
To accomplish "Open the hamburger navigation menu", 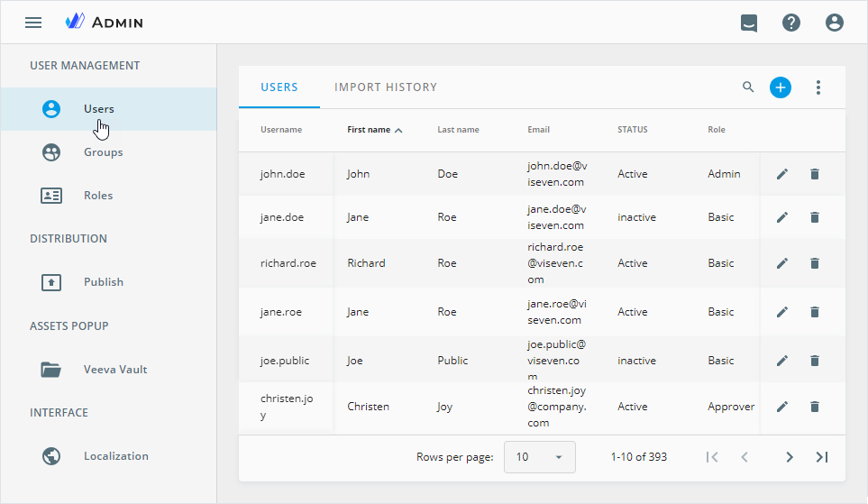I will (33, 23).
